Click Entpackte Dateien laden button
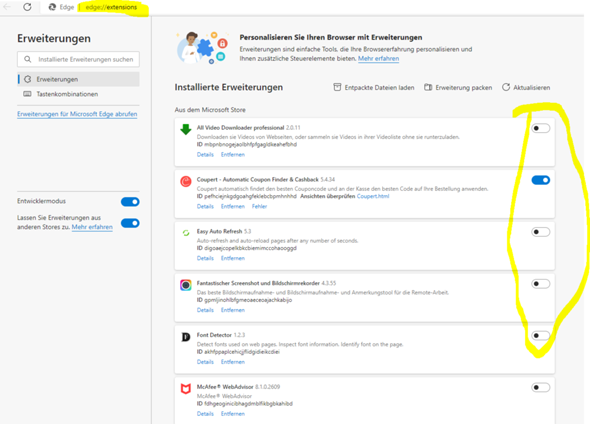The width and height of the screenshot is (590, 424). [374, 87]
